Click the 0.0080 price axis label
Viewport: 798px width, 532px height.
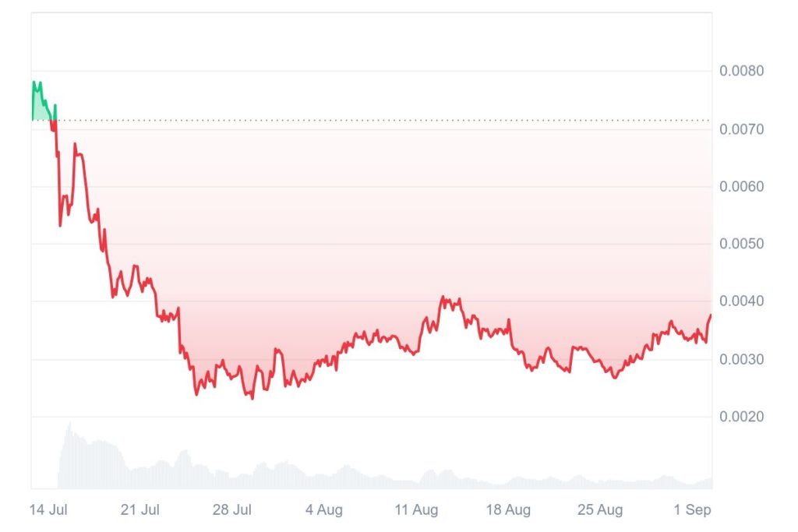coord(742,71)
